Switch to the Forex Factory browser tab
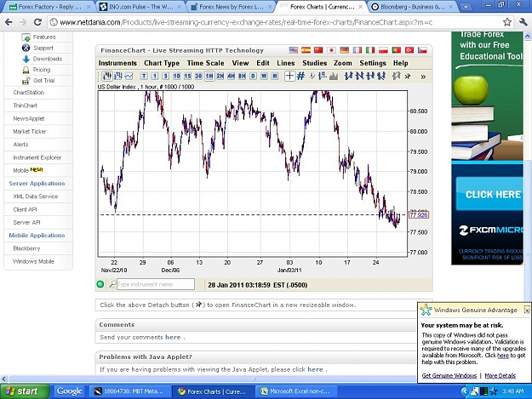This screenshot has height=399, width=532. tap(50, 7)
